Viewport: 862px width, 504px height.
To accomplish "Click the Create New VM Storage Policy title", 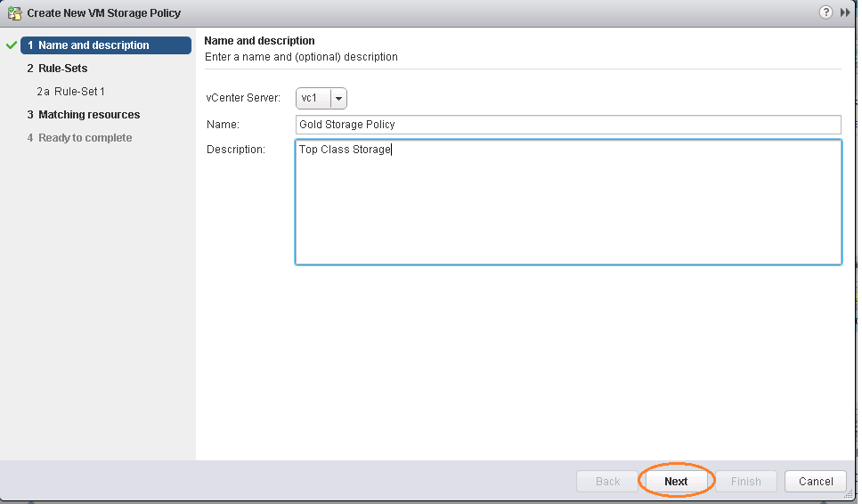I will [104, 13].
